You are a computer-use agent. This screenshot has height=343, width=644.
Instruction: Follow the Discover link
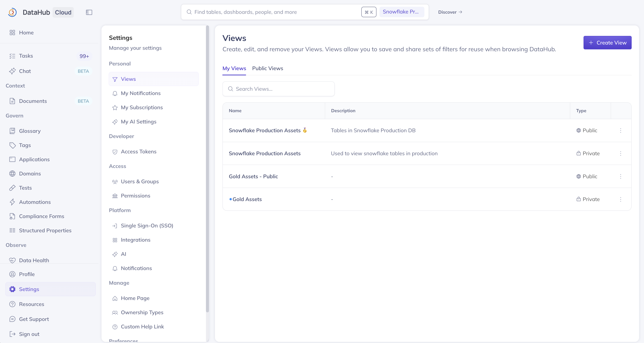coord(450,12)
